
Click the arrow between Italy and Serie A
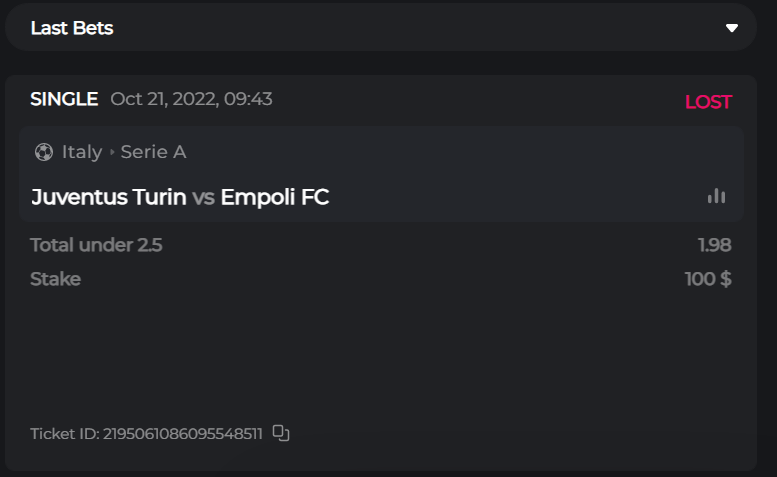(x=112, y=153)
